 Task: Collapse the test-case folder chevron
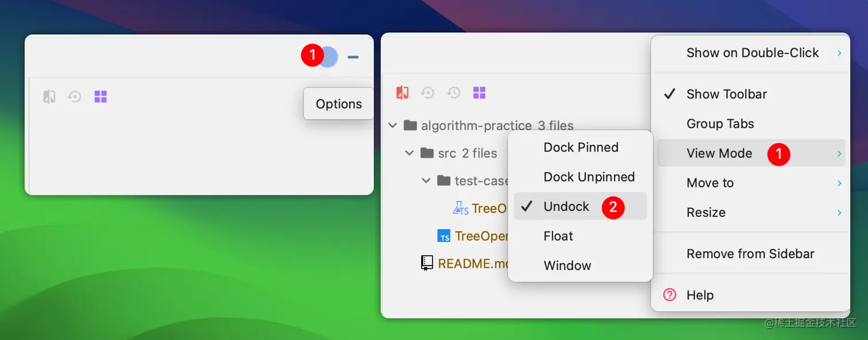pos(426,181)
